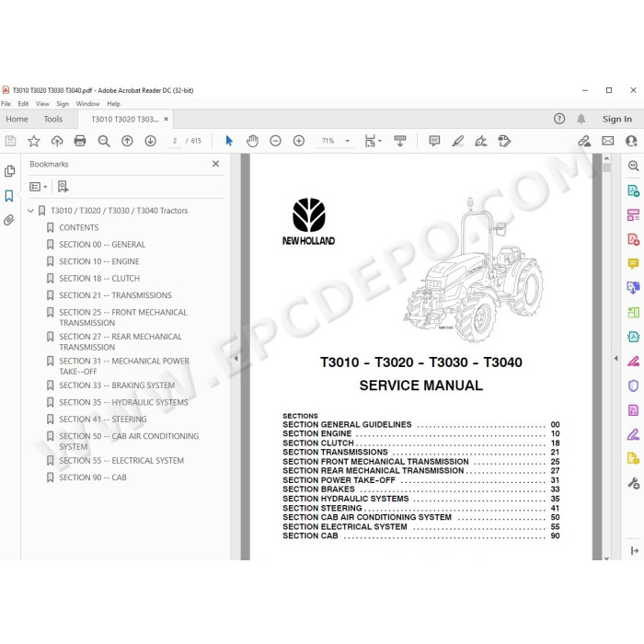Open SECTION 35 -- HYDRAULIC SYSTEMS bookmark

[123, 402]
